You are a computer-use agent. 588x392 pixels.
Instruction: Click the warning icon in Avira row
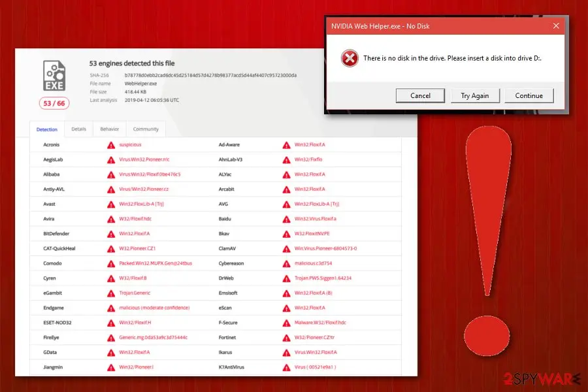111,220
